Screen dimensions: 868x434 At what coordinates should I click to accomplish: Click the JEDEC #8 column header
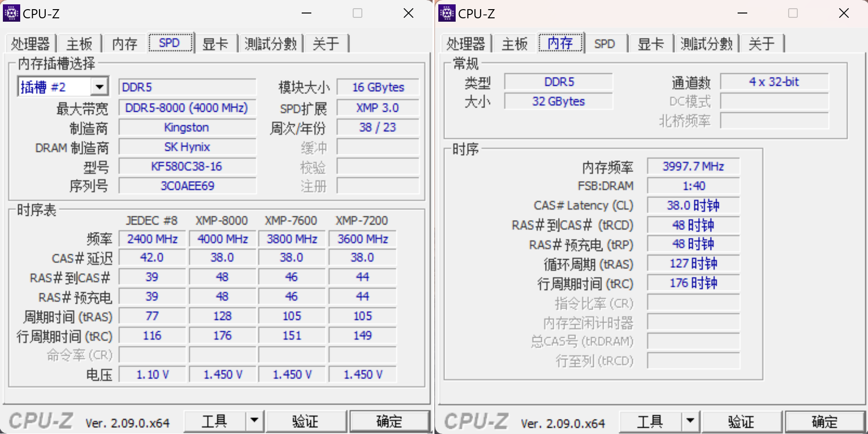click(152, 221)
